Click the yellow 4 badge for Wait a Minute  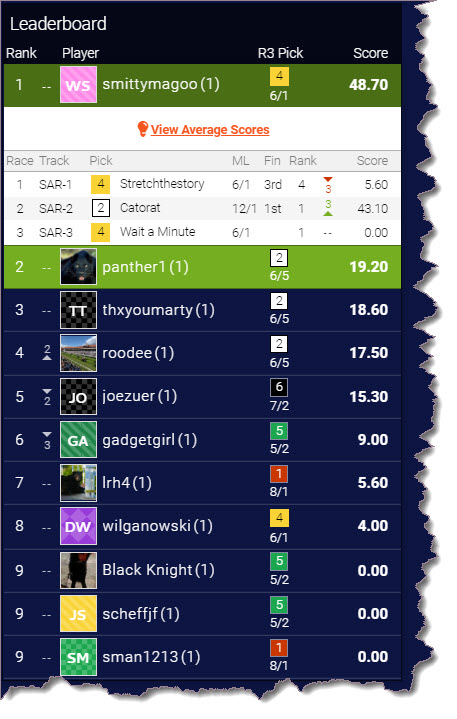click(x=100, y=232)
